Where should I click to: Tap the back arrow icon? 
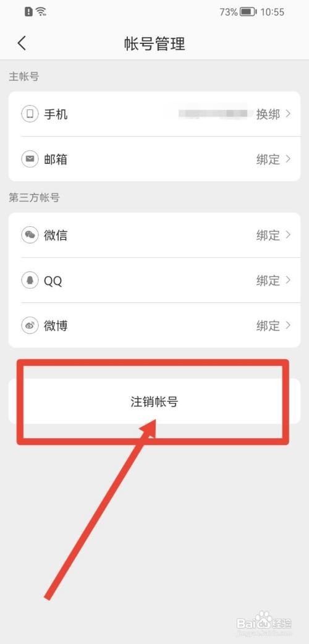[22, 43]
